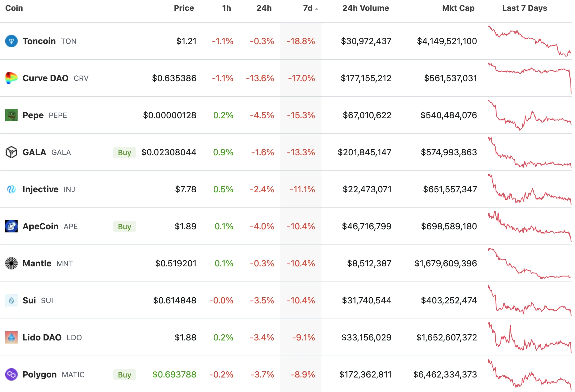
Task: Click the Polygon purple logo icon
Action: point(11,374)
